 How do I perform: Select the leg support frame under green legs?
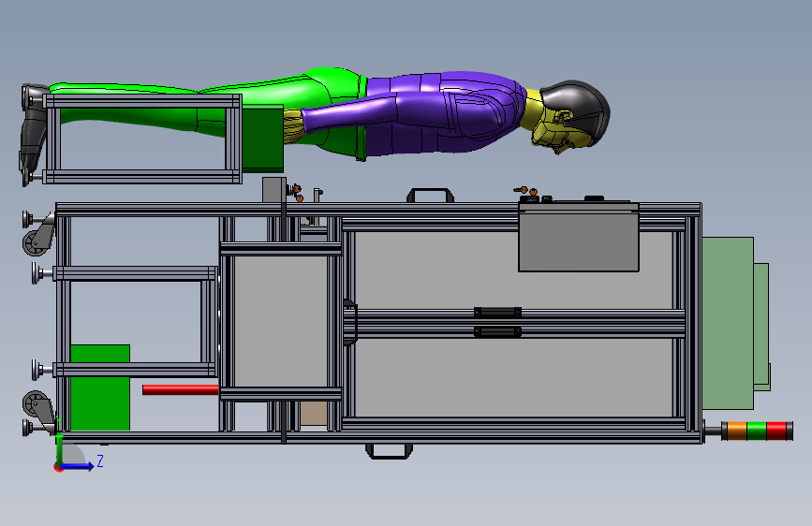pos(142,139)
